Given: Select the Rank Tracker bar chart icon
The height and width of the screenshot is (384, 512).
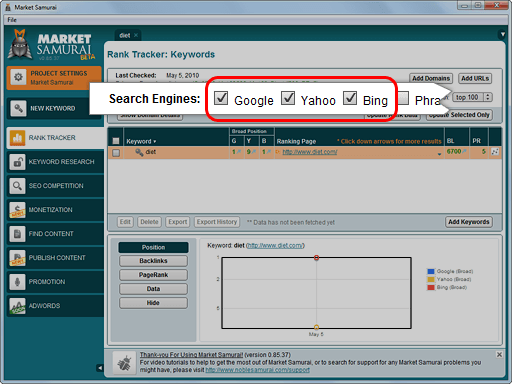Looking at the screenshot, I should 17,138.
